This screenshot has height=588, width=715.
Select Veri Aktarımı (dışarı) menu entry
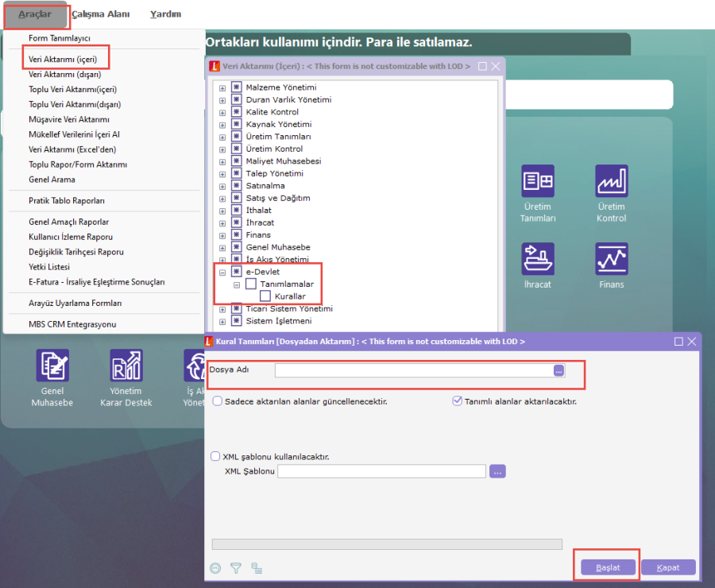click(65, 75)
